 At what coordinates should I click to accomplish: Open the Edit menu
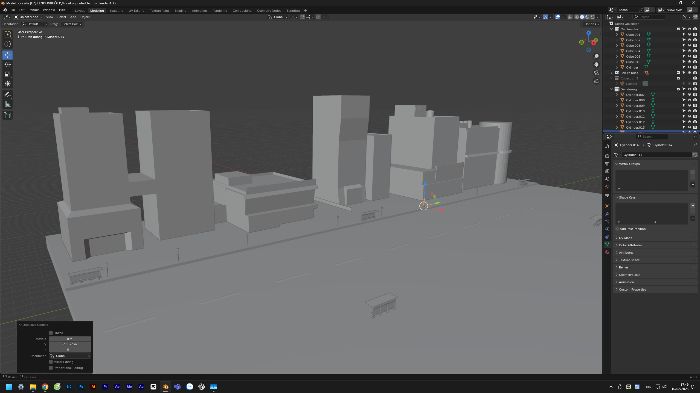click(x=23, y=10)
